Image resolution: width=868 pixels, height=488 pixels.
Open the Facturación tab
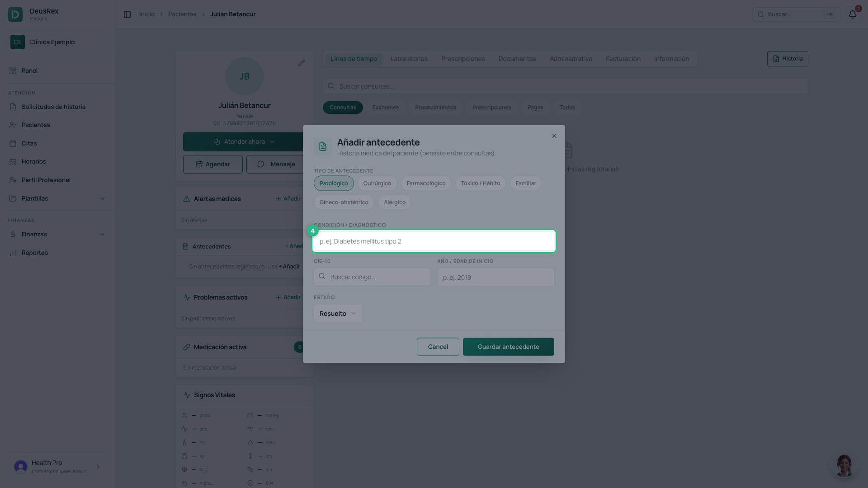[x=623, y=59]
